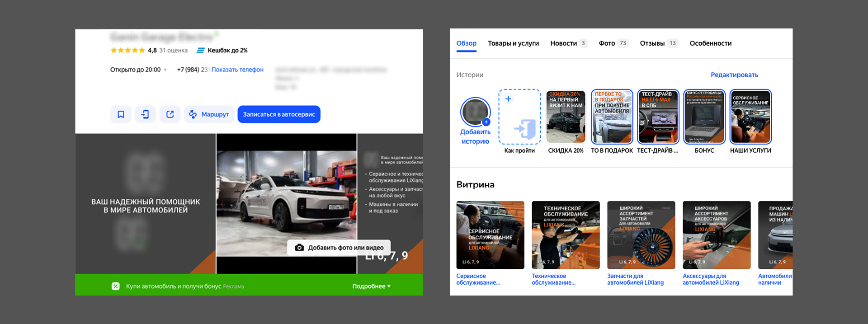
Task: Click the five-star rating 4,8
Action: point(128,50)
